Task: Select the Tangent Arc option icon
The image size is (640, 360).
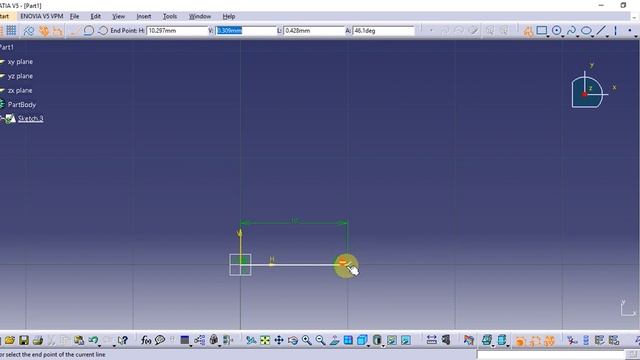Action: pyautogui.click(x=89, y=31)
